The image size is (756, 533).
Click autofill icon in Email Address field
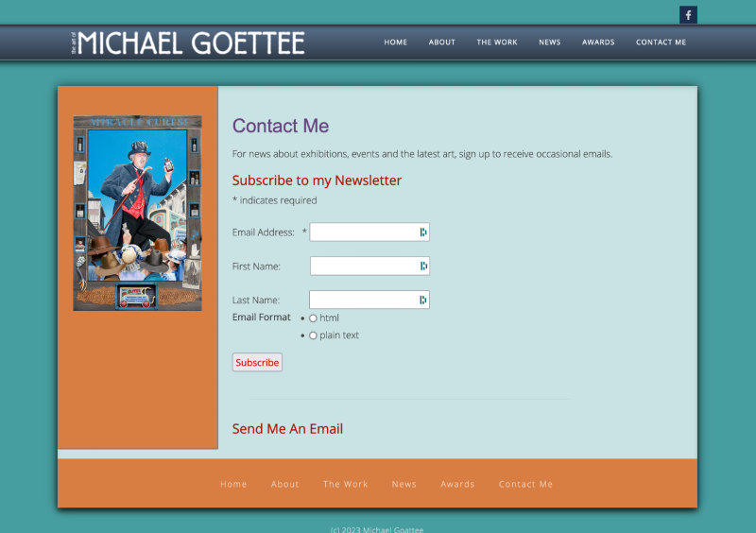(x=423, y=232)
